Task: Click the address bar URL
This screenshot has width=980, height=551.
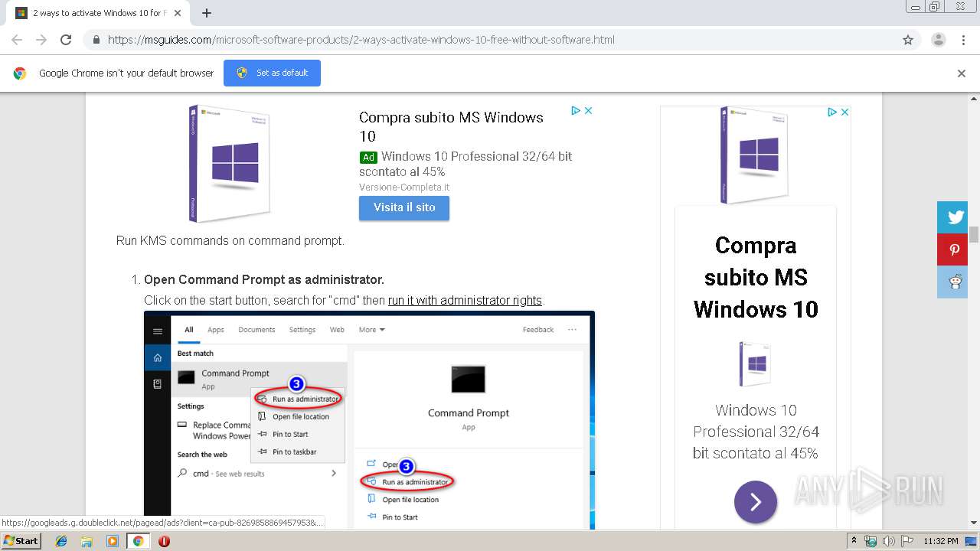Action: pos(361,40)
